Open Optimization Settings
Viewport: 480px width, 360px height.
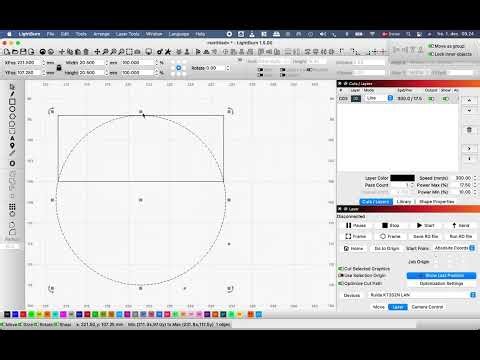441,283
